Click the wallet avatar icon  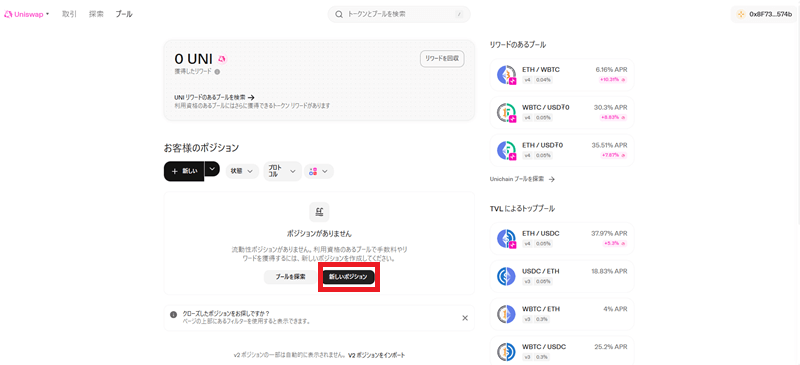click(741, 14)
